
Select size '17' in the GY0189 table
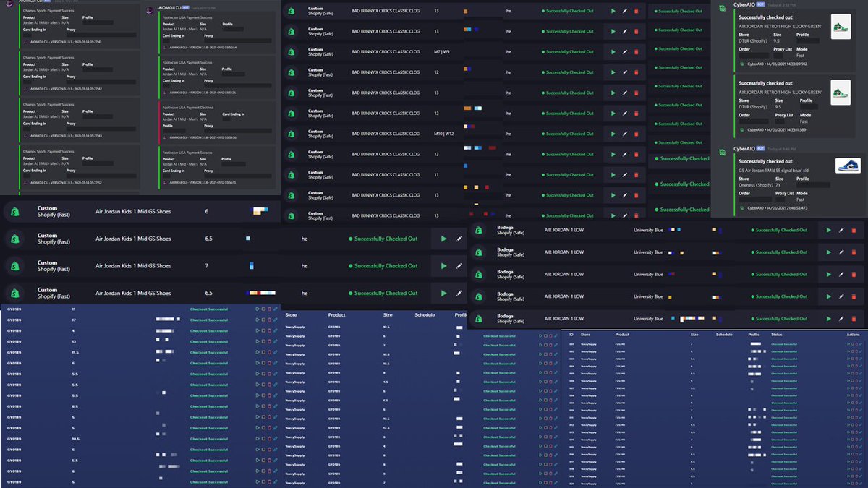[74, 320]
